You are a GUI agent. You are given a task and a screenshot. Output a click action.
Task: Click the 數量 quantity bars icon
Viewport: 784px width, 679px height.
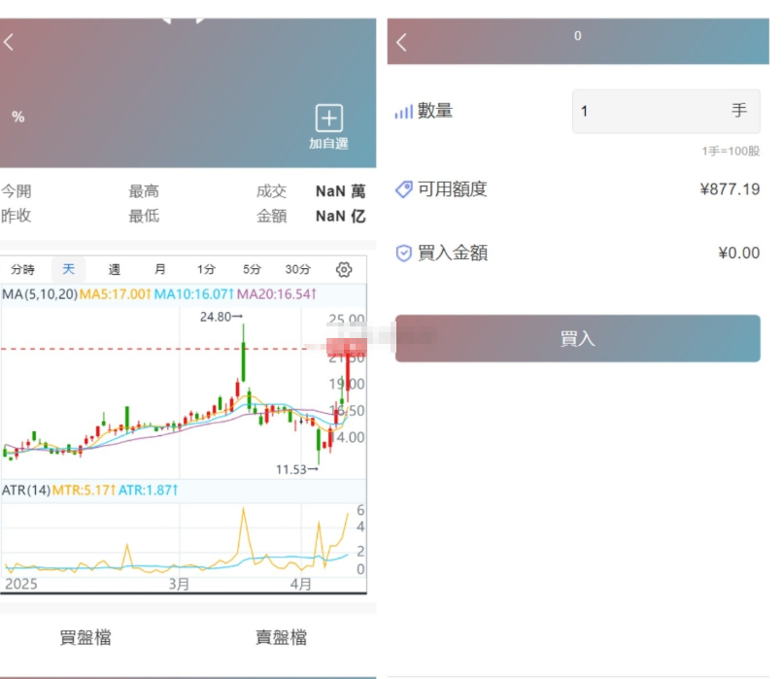402,111
